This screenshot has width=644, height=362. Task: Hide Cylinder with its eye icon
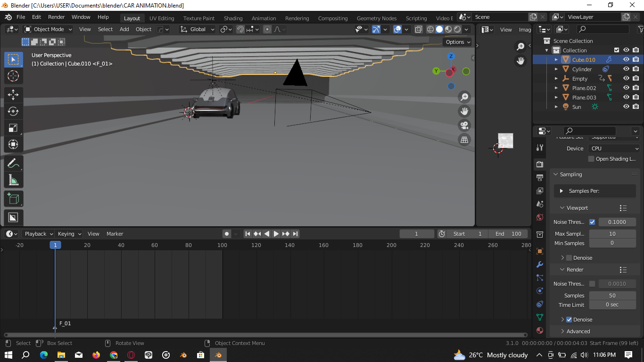[x=626, y=69]
